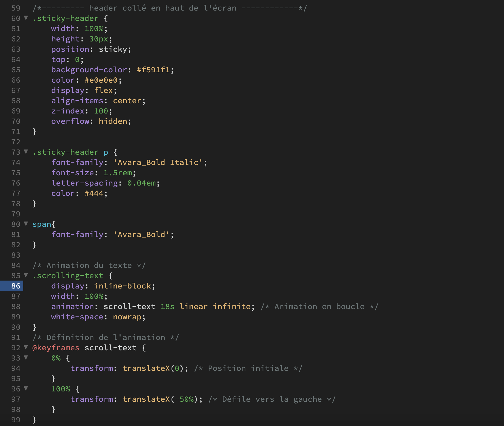Screen dimensions: 504x426
Task: Fold the @keyframes scroll-text block
Action: tap(26, 347)
